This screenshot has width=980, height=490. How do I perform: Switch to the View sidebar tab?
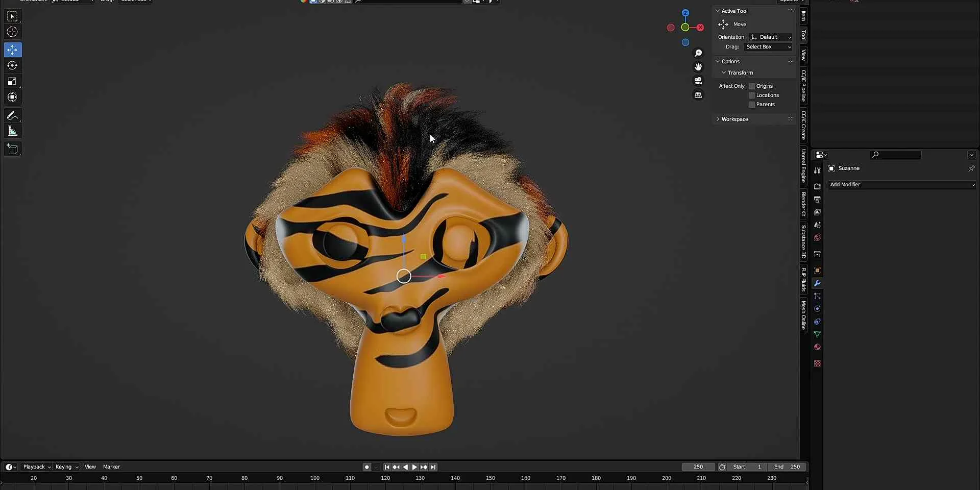click(x=803, y=54)
